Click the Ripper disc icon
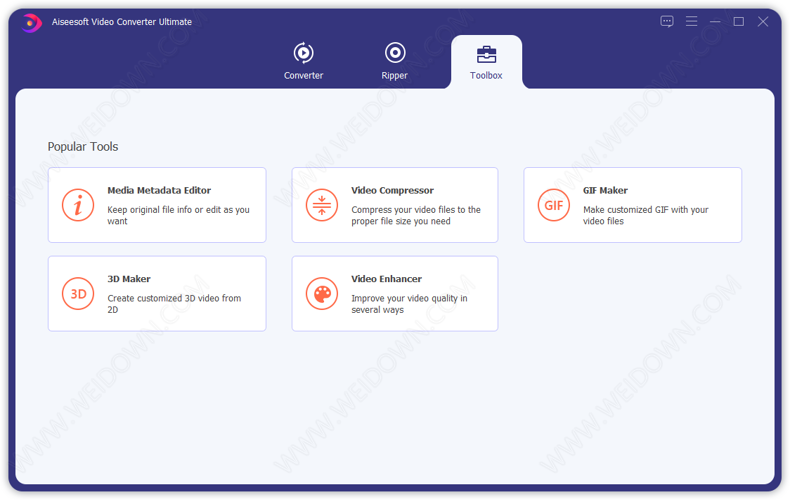The width and height of the screenshot is (790, 500). (x=395, y=53)
